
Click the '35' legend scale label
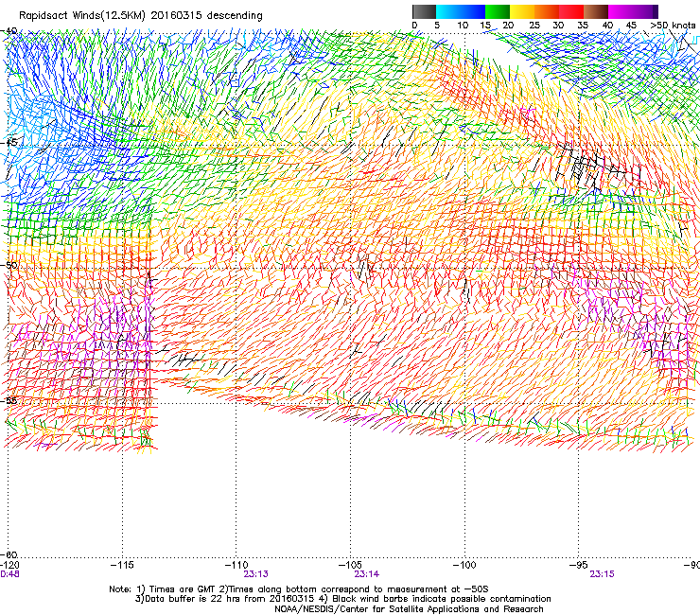[x=583, y=26]
